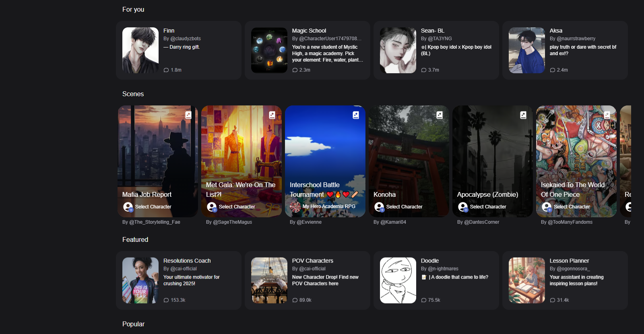
Task: Select Character for Met Gala scene
Action: click(237, 207)
